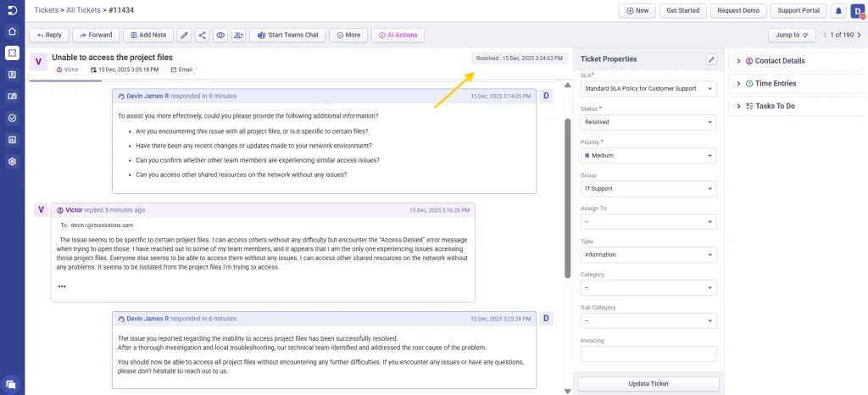Open the Tickets icon in sidebar
This screenshot has height=395, width=868.
point(12,53)
